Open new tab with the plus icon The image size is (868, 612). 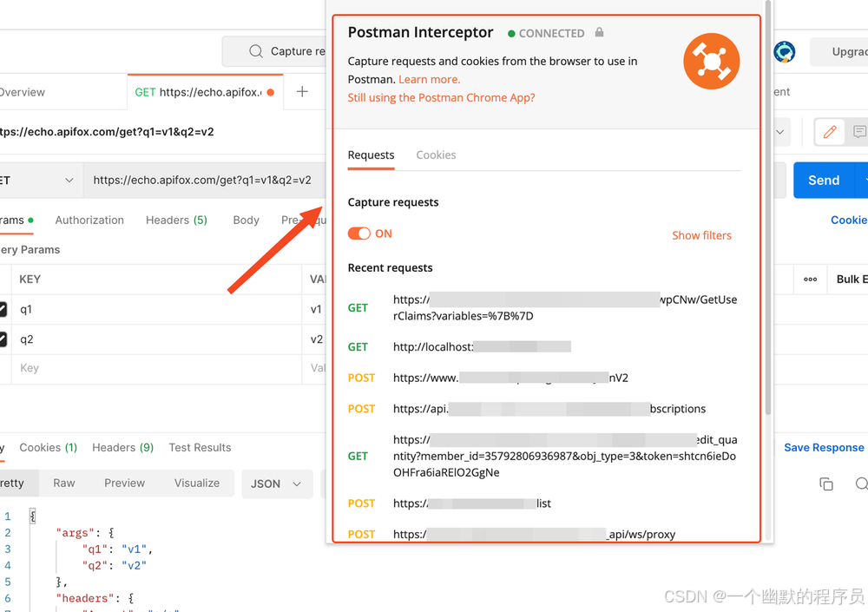point(302,92)
